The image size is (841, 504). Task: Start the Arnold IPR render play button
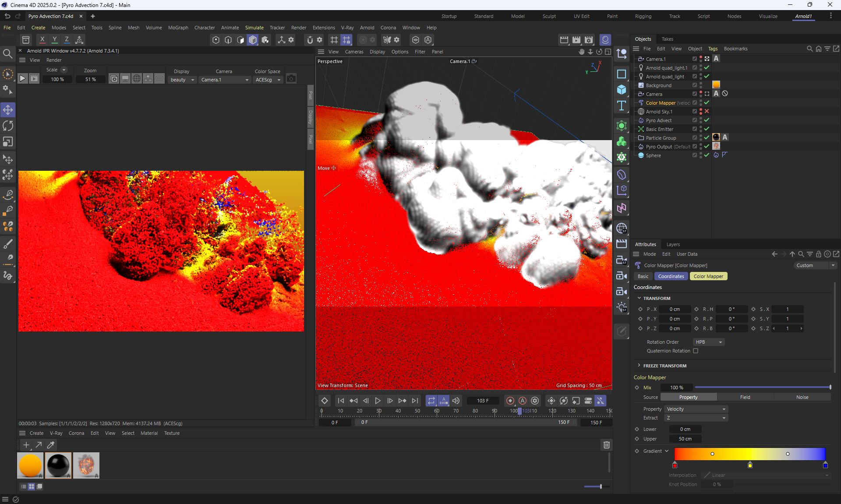pyautogui.click(x=23, y=79)
